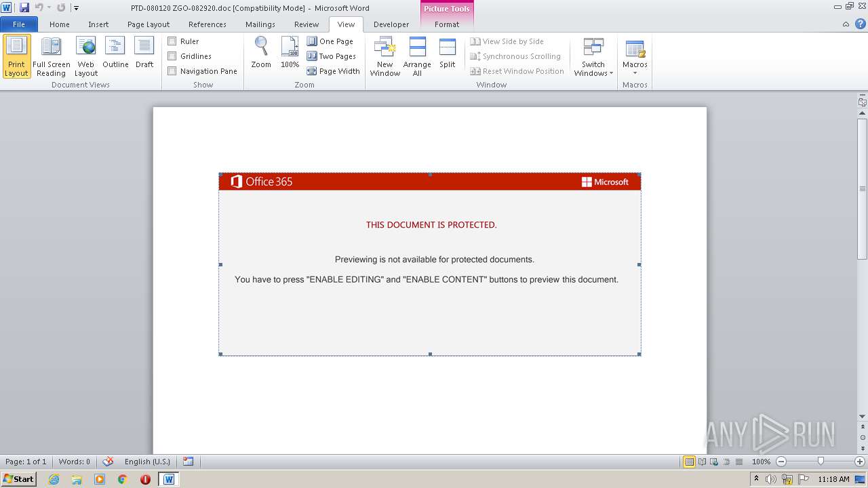Switch to Outline view
The image size is (868, 488).
click(x=115, y=53)
